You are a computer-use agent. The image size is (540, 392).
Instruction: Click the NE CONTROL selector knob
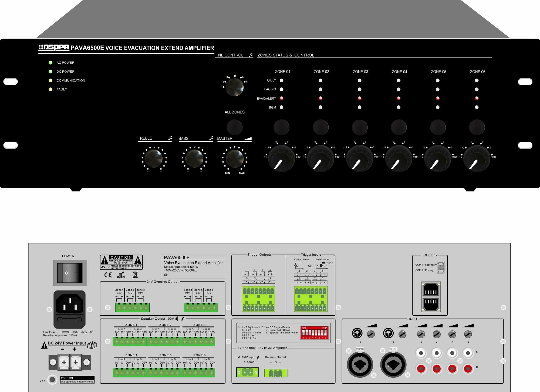pos(234,87)
